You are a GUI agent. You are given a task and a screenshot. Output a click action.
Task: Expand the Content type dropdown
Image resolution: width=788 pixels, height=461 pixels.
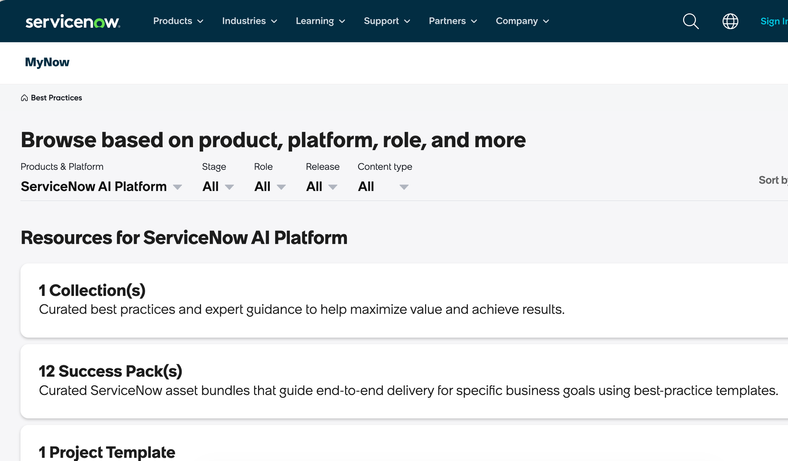pyautogui.click(x=383, y=187)
